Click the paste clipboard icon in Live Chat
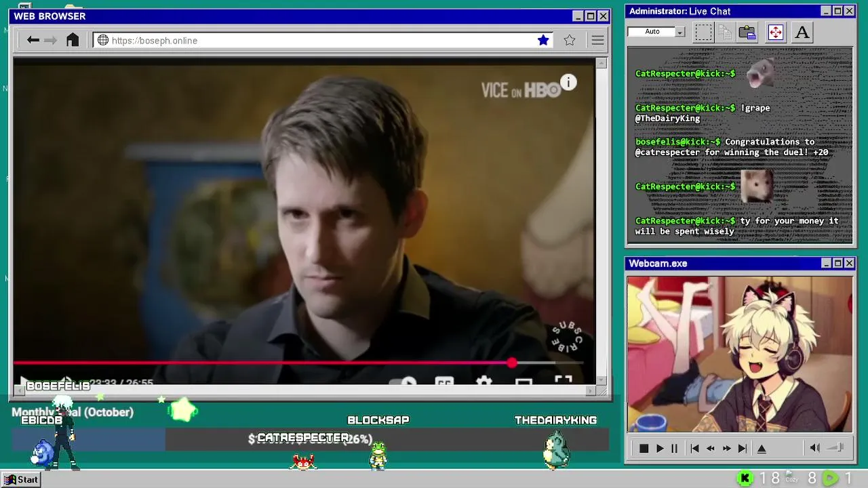The image size is (868, 488). click(x=747, y=32)
